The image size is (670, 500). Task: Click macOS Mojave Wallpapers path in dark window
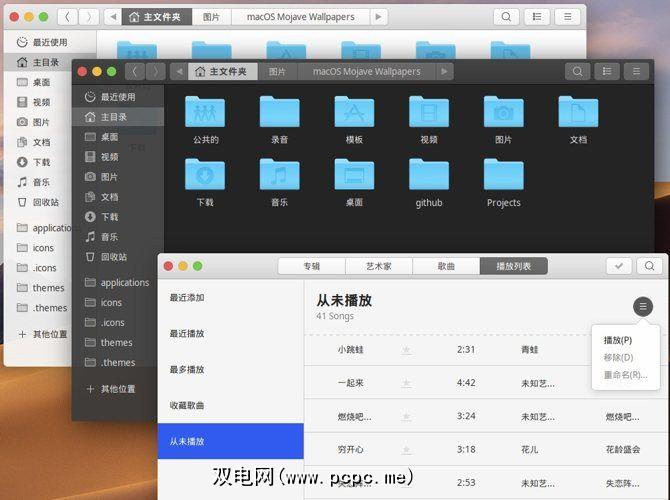(367, 71)
